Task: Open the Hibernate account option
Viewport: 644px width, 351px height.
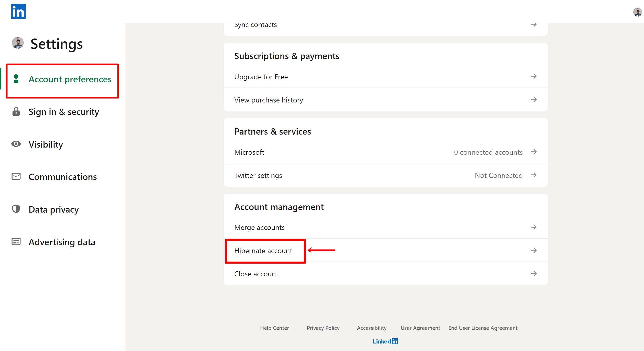Action: pyautogui.click(x=263, y=250)
